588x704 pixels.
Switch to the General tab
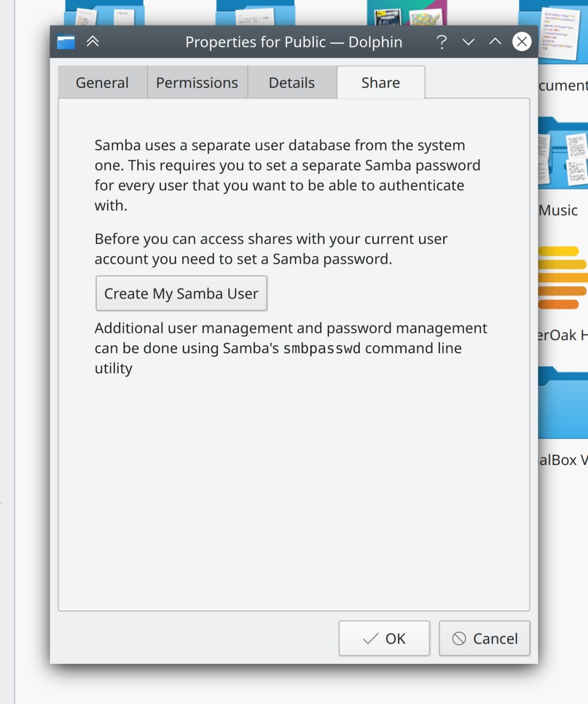coord(102,83)
